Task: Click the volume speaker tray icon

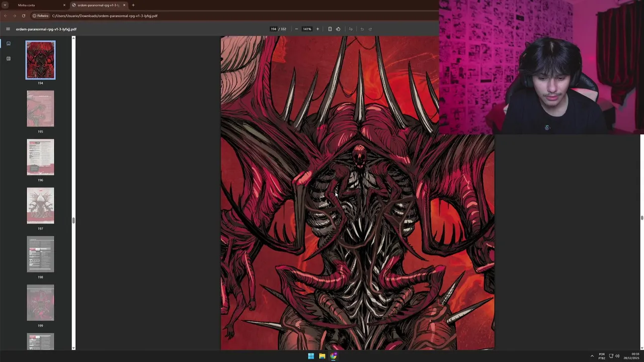Action: click(617, 356)
